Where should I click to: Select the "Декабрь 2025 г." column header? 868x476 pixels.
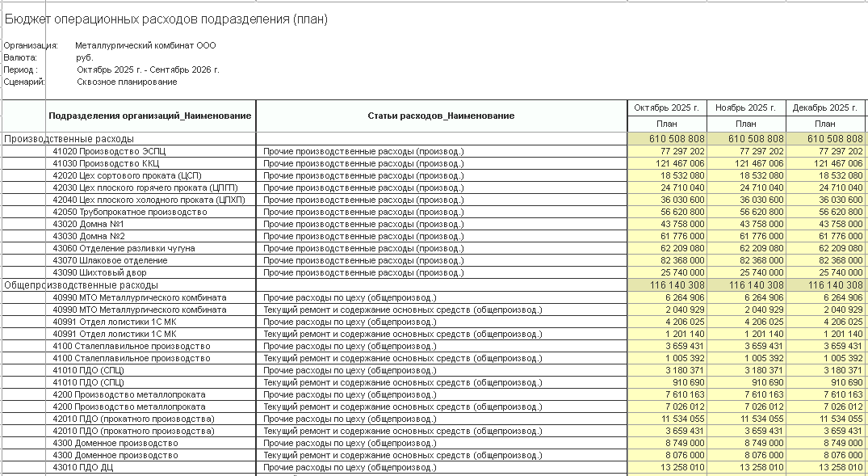click(x=825, y=107)
